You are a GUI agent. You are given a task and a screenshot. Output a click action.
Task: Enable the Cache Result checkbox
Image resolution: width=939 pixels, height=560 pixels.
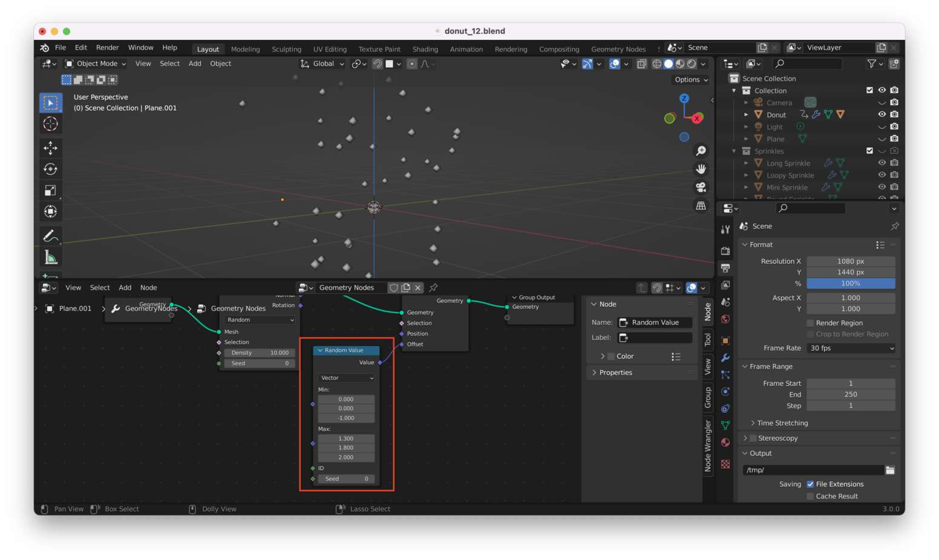click(811, 496)
